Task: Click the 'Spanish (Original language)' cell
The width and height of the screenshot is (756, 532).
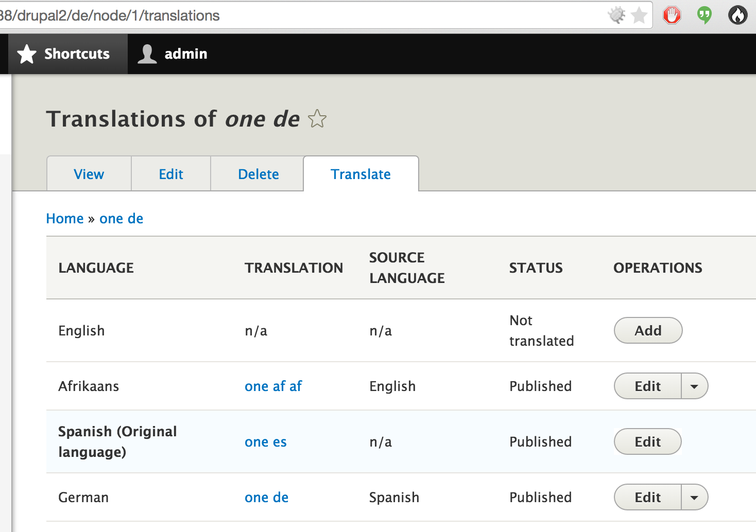Action: click(117, 442)
